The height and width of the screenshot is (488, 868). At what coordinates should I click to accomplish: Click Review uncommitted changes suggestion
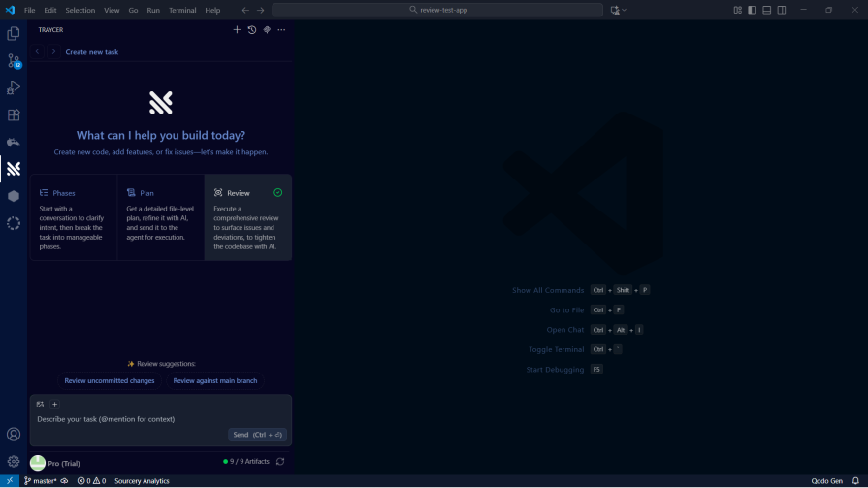click(110, 381)
